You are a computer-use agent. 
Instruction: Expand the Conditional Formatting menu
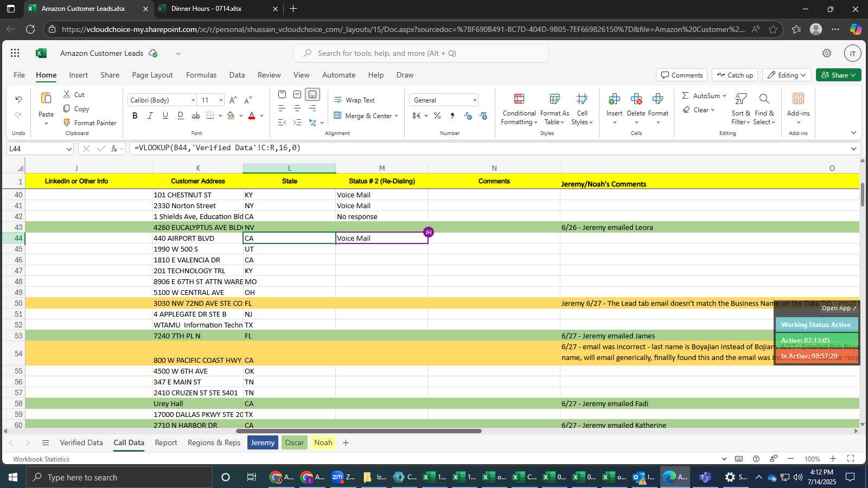(x=519, y=110)
